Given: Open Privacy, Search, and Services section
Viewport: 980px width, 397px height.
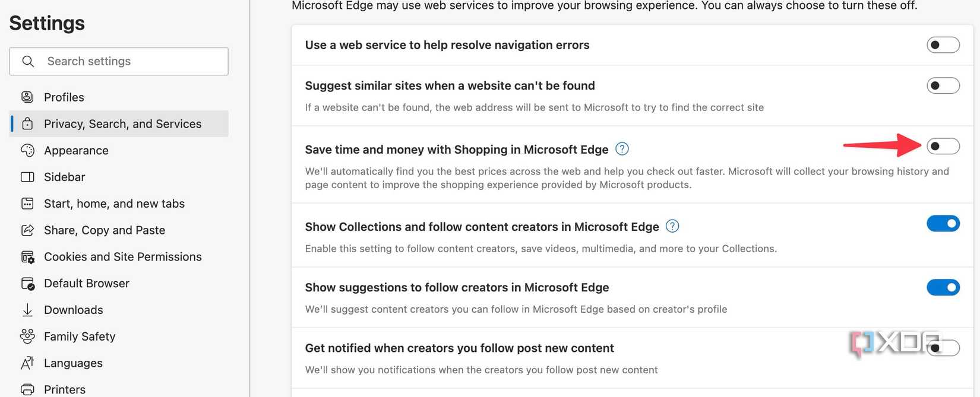Looking at the screenshot, I should tap(122, 124).
